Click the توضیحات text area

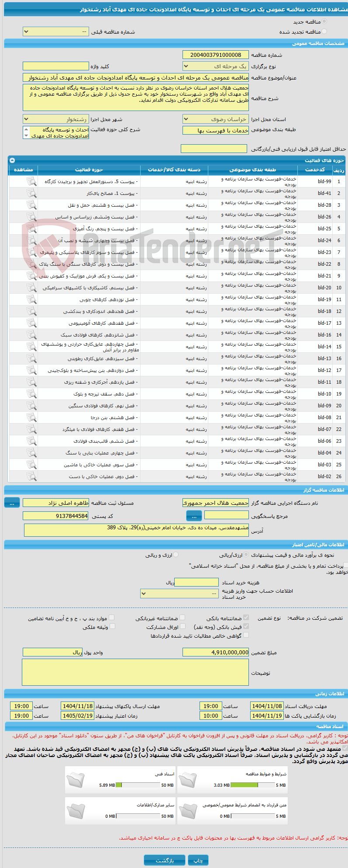click(135, 673)
